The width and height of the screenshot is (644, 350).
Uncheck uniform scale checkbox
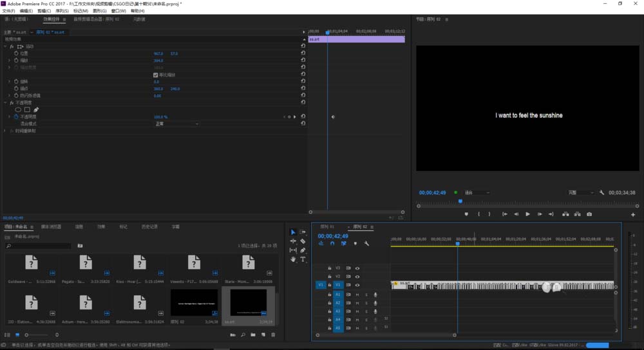(156, 75)
